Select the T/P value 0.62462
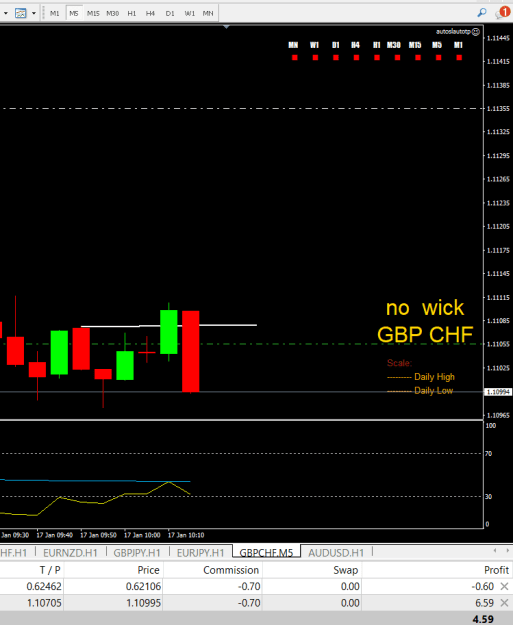Screen dimensions: 513x625 44,586
